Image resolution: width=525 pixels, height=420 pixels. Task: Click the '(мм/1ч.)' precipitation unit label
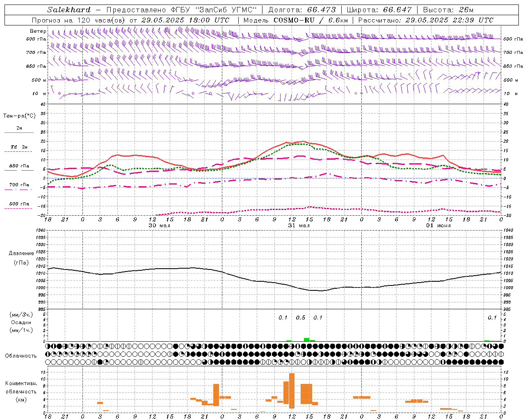click(21, 330)
